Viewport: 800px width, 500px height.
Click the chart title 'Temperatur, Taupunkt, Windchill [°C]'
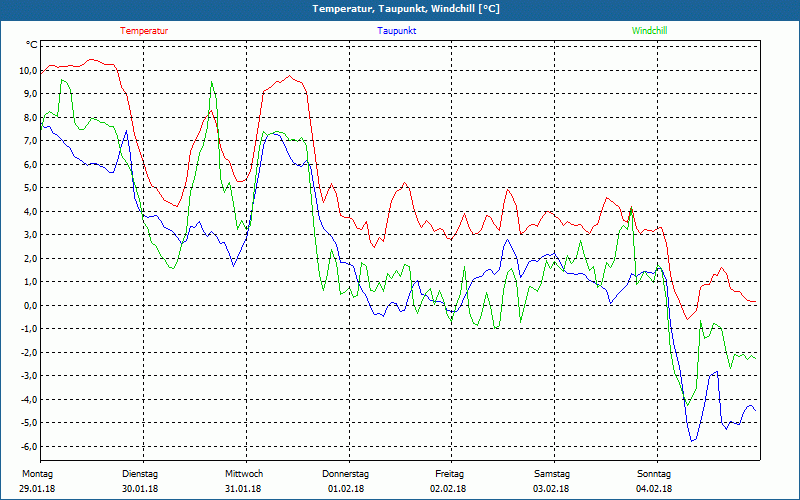(x=406, y=9)
